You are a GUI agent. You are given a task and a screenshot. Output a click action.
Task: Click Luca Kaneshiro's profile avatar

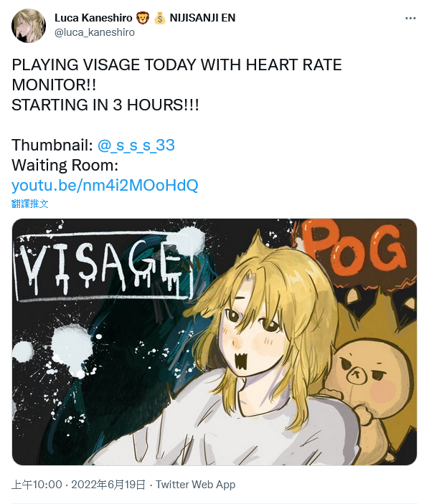click(x=29, y=26)
